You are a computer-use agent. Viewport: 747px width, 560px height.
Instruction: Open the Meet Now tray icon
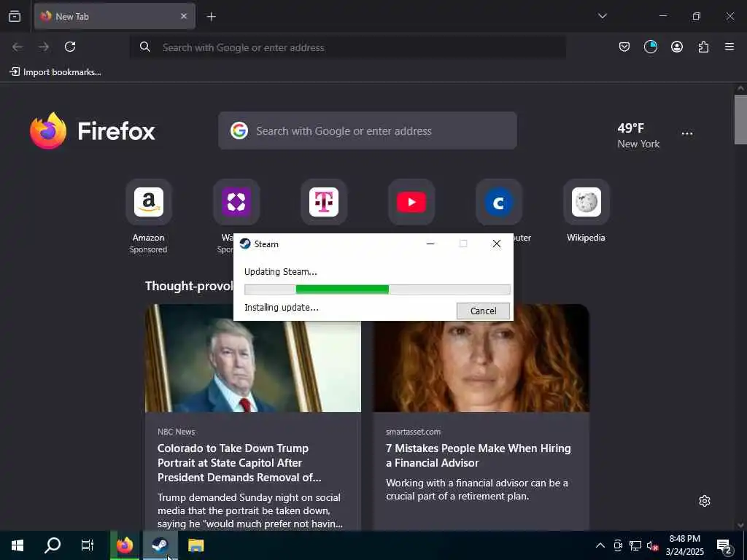618,545
